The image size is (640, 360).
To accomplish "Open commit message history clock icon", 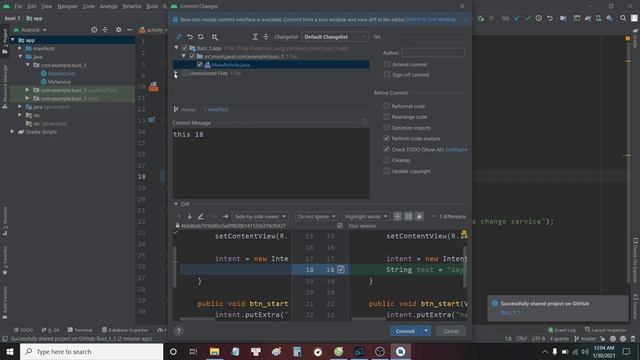I will pos(364,122).
